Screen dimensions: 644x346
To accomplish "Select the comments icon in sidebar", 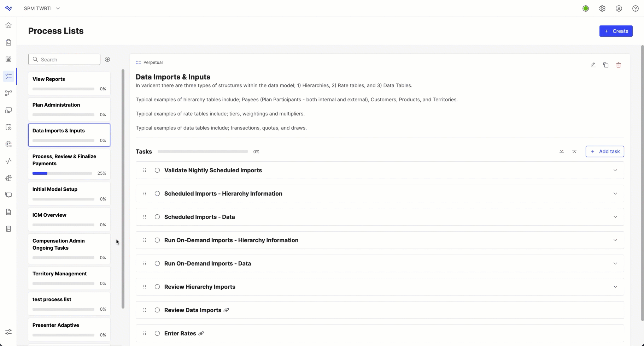I will coord(8,195).
